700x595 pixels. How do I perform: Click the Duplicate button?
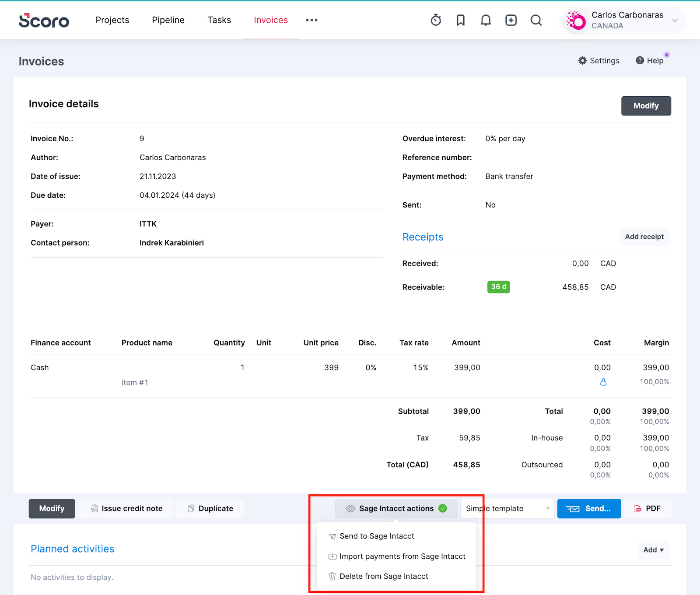[210, 508]
